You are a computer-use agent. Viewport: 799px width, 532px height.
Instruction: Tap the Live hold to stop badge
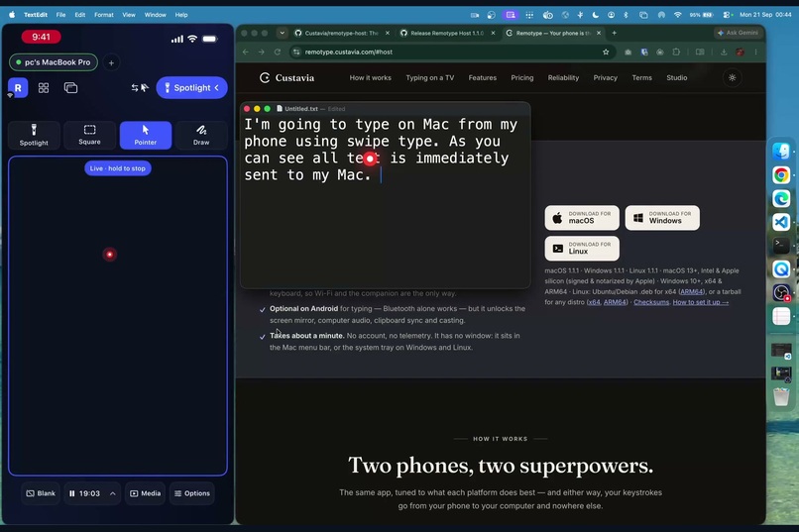[x=118, y=168]
